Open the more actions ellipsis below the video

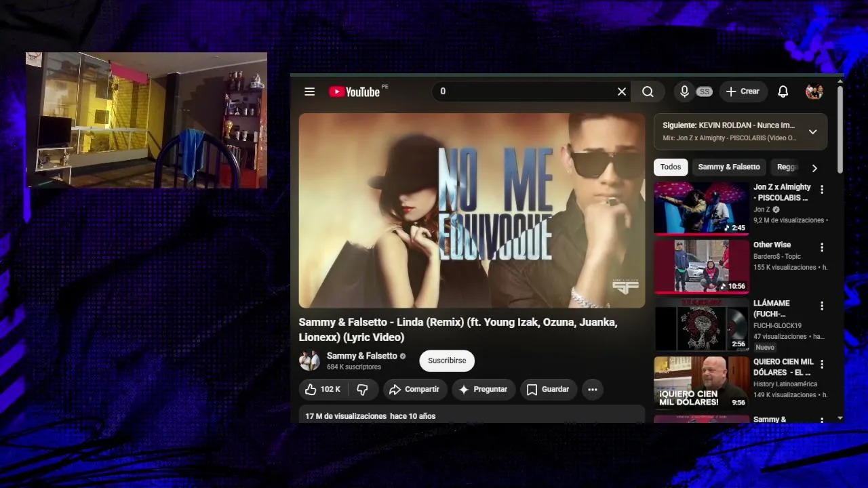(x=593, y=389)
